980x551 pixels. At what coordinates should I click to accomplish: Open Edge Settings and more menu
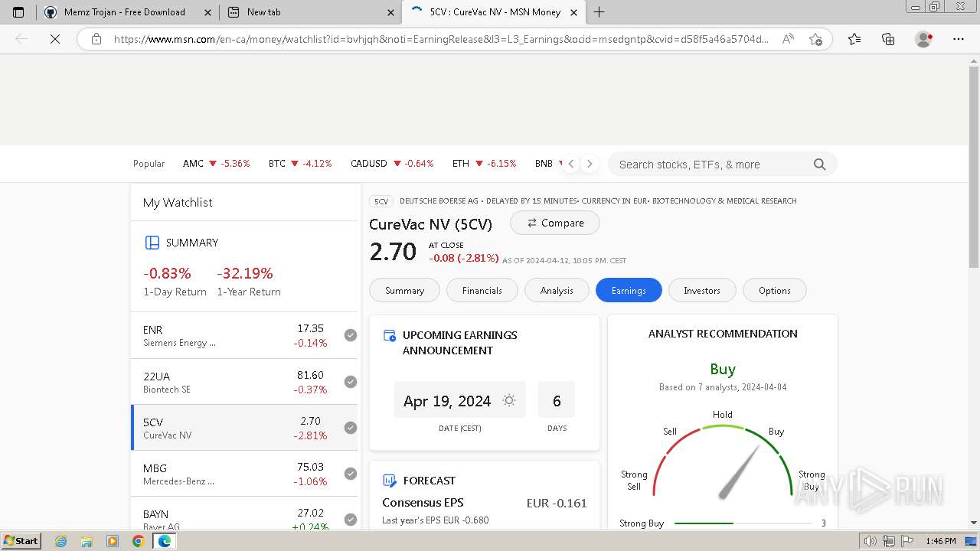(x=959, y=39)
